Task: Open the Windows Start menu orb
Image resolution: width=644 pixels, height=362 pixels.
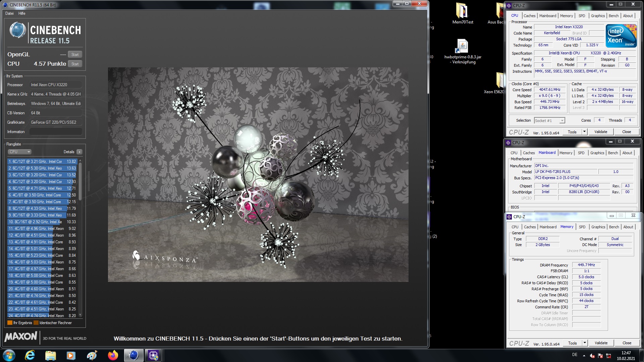Action: pyautogui.click(x=9, y=355)
